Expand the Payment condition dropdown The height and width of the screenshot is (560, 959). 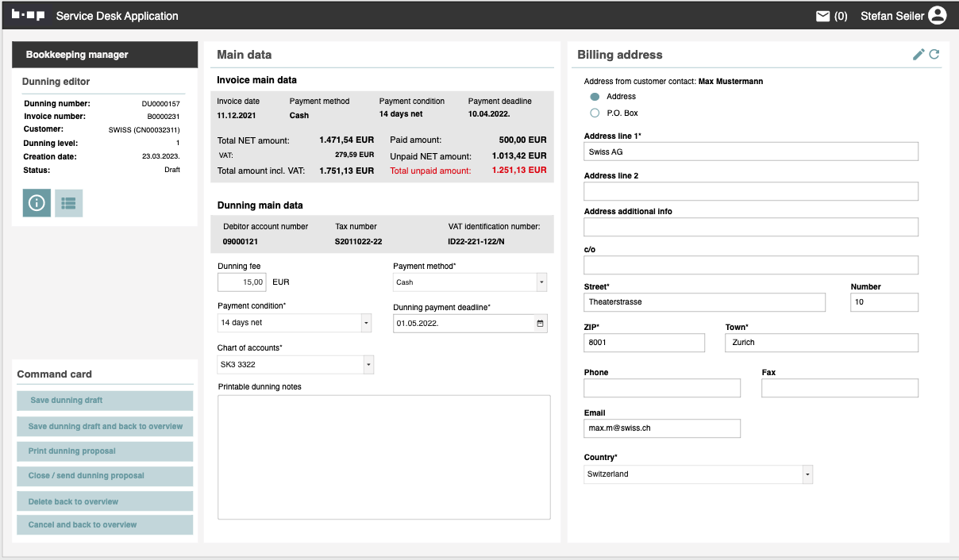point(366,323)
